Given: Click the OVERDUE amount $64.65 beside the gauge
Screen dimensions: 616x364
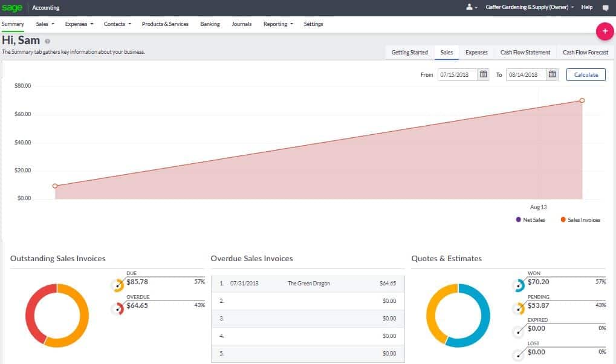Looking at the screenshot, I should [x=137, y=305].
